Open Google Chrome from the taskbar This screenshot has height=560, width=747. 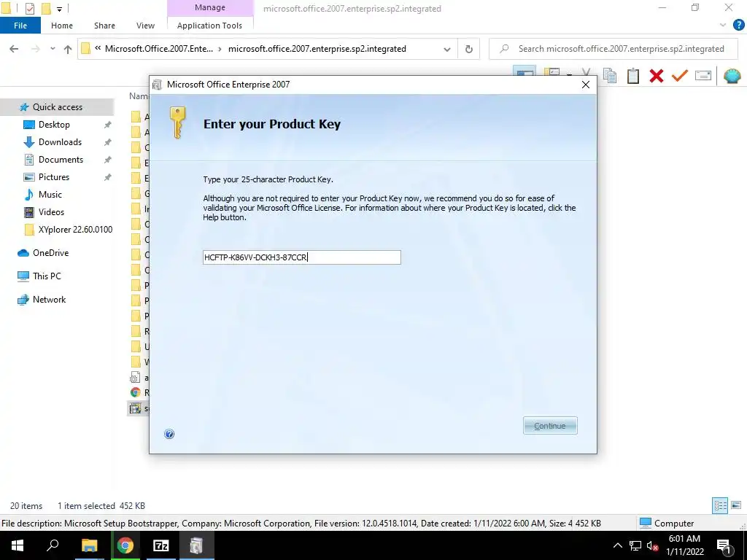[125, 545]
